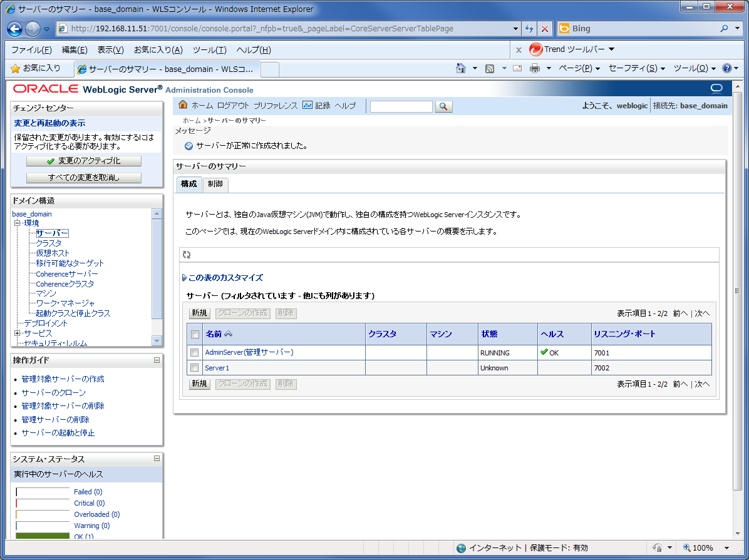Open the Trend toolbar dropdown arrow

click(x=611, y=49)
